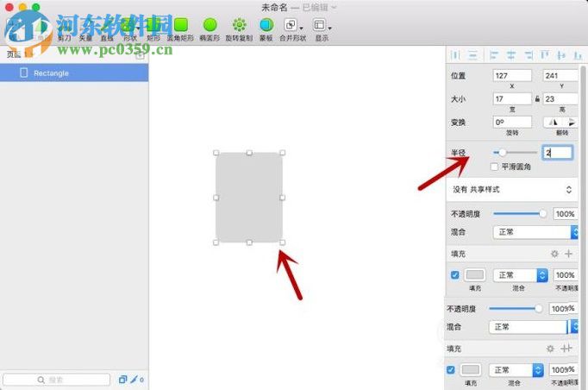Open the upper 混合 blending 正常 dropdown
Image resolution: width=588 pixels, height=390 pixels.
click(x=535, y=232)
